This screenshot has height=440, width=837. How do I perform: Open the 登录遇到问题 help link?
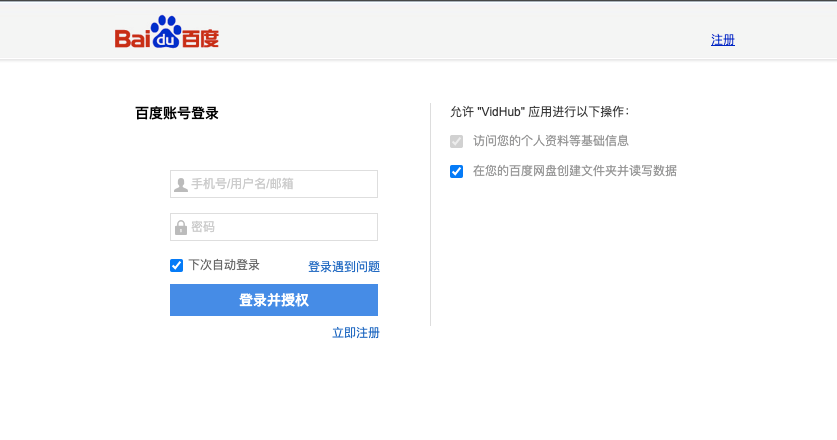click(343, 267)
